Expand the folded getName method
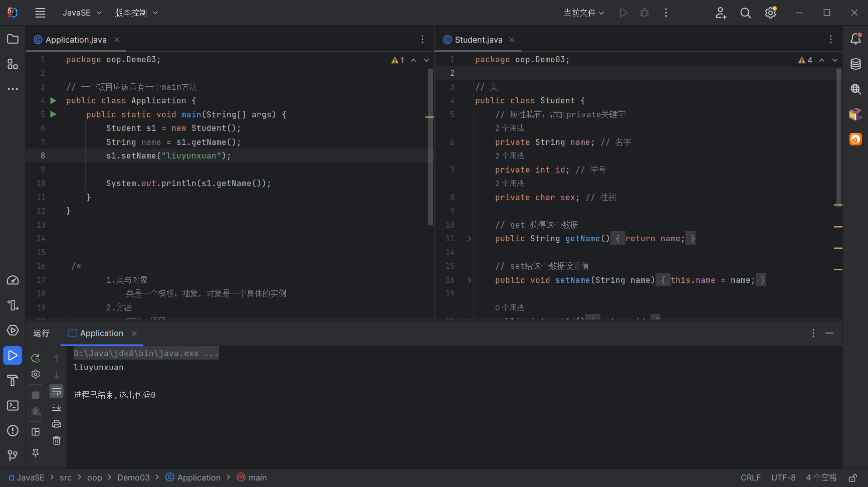This screenshot has width=868, height=487. pyautogui.click(x=469, y=239)
